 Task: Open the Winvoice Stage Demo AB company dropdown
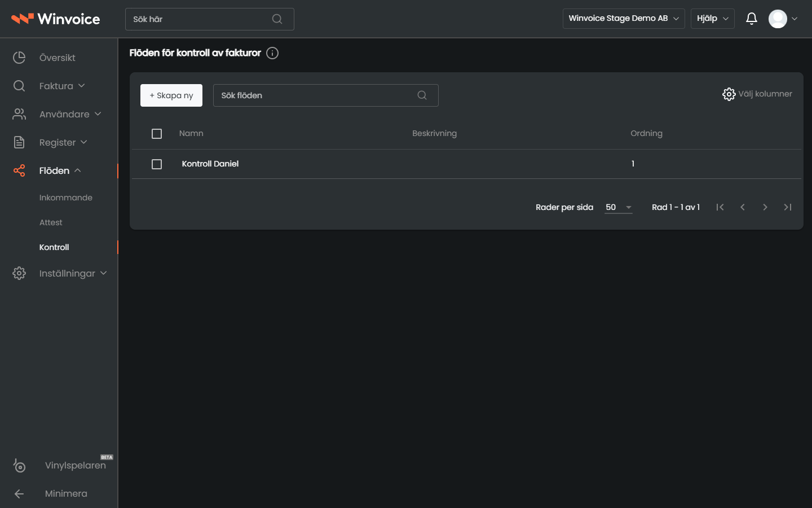624,19
